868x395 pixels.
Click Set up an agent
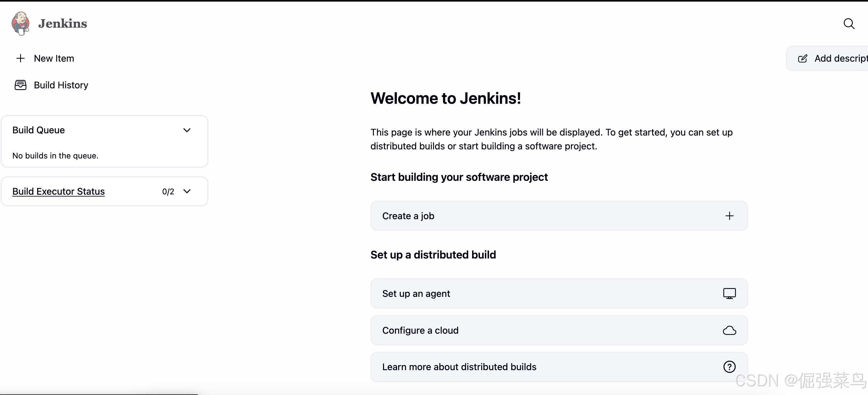(x=416, y=294)
